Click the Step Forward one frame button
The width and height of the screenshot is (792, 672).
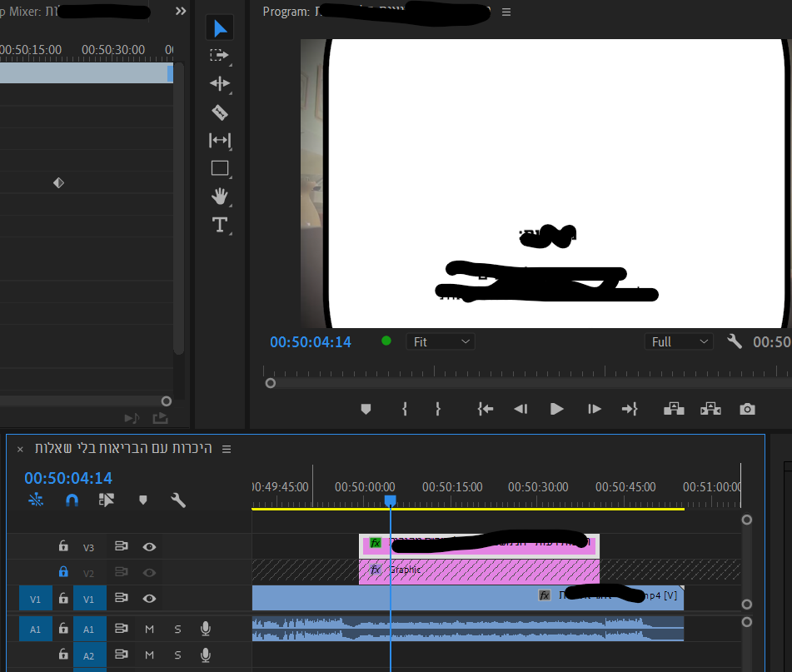click(x=594, y=409)
